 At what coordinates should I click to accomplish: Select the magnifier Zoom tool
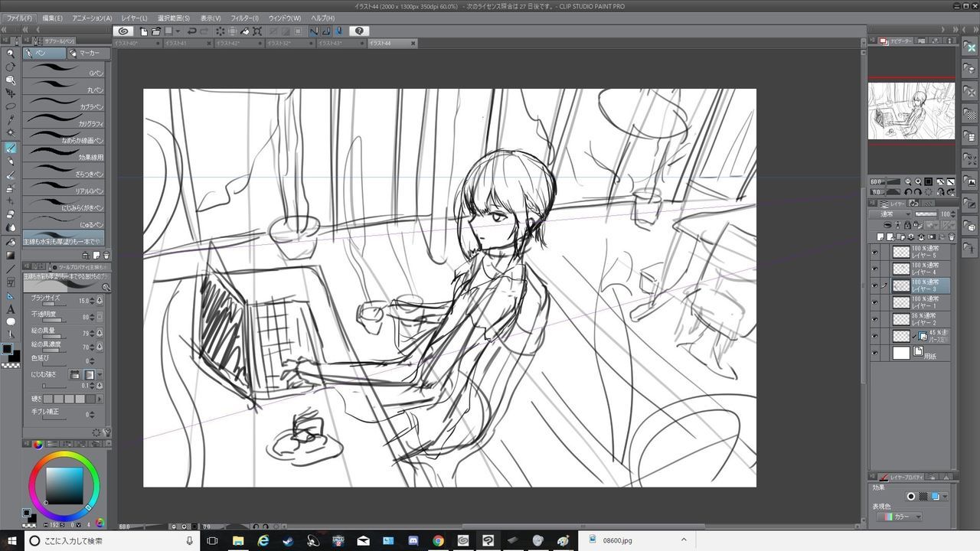pos(11,53)
